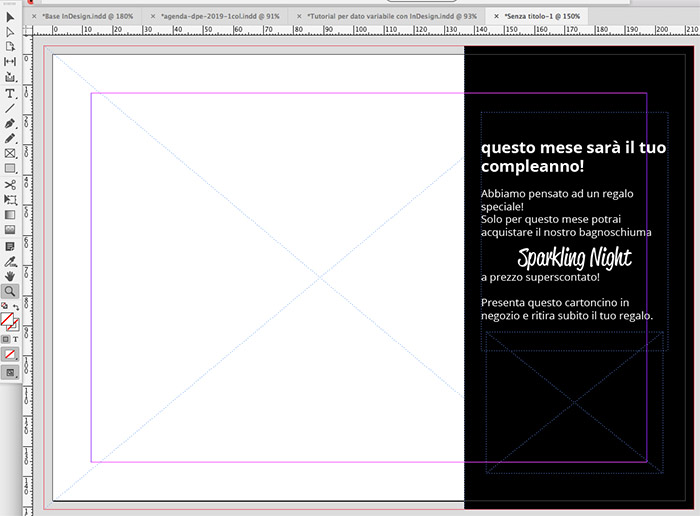700x516 pixels.
Task: Swap fill and stroke arrows
Action: (16, 307)
